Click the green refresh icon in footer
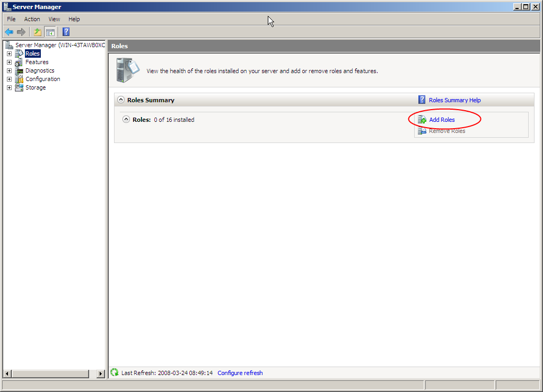543x392 pixels. coord(115,372)
